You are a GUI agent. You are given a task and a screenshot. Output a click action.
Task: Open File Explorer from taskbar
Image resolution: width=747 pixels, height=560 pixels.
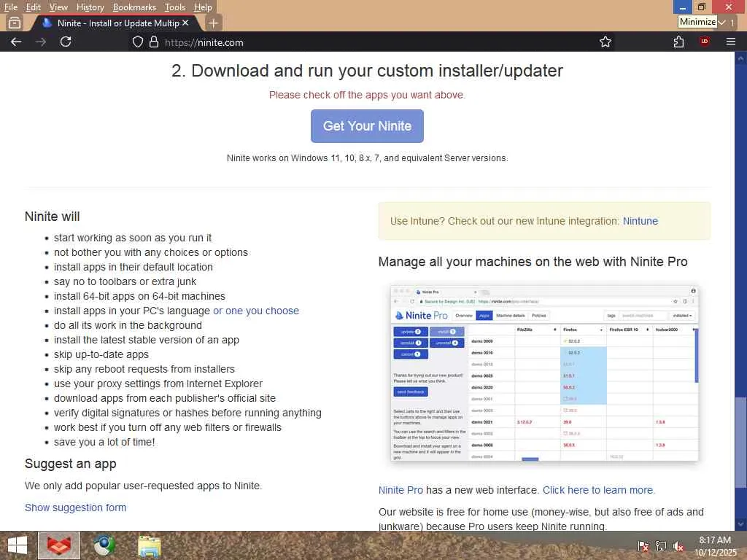pyautogui.click(x=150, y=545)
